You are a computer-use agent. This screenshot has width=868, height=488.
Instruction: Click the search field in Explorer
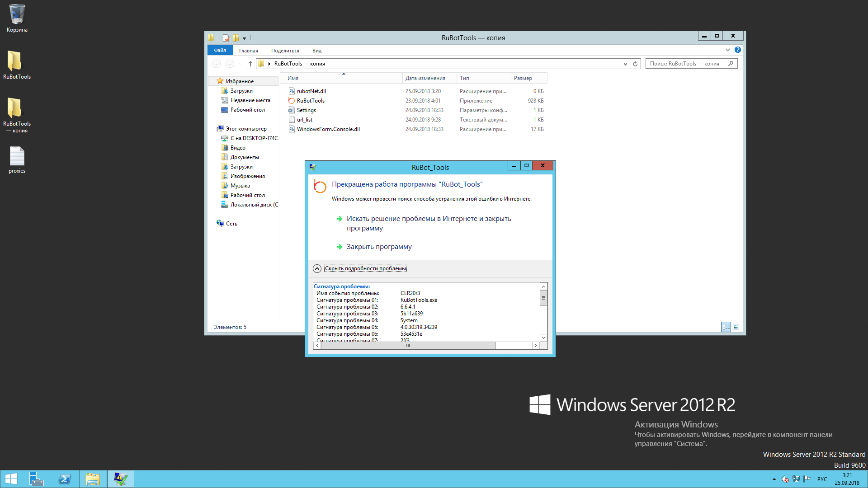[x=687, y=64]
